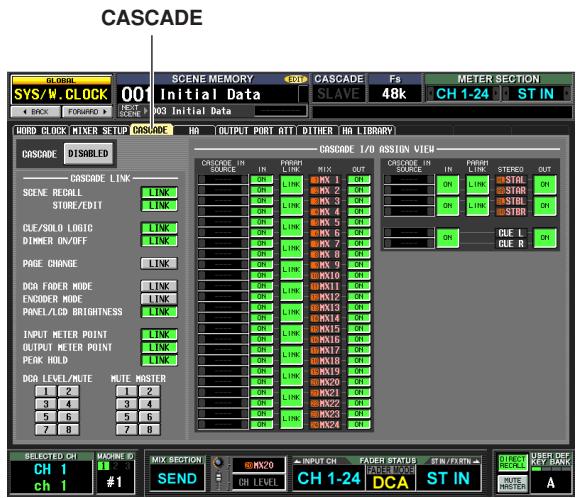The height and width of the screenshot is (498, 576).
Task: Click the STAL stereo channel icon
Action: [500, 180]
